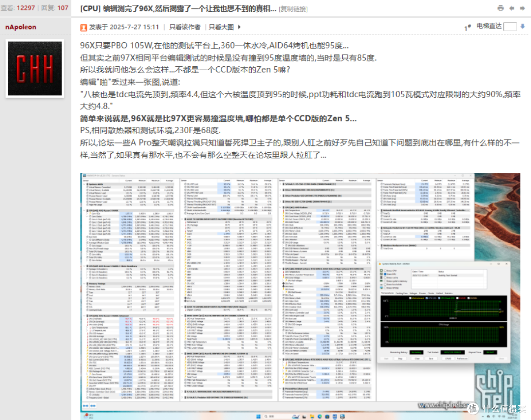This screenshot has width=531, height=420.
Task: Click the line starting 但其实之前97X相同平台
Action: click(228, 58)
